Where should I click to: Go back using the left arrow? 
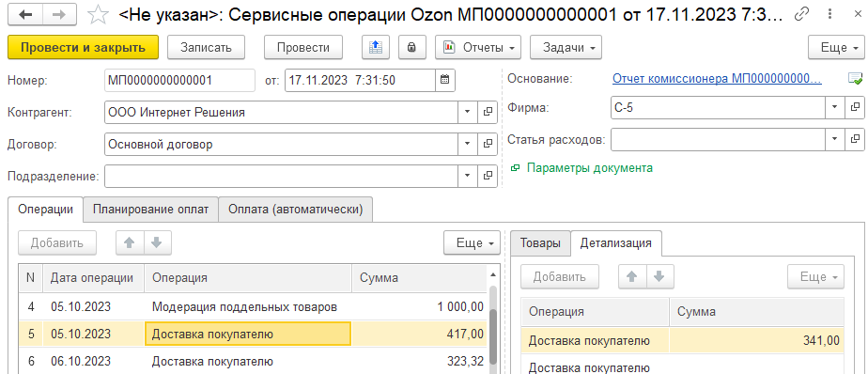click(x=26, y=15)
